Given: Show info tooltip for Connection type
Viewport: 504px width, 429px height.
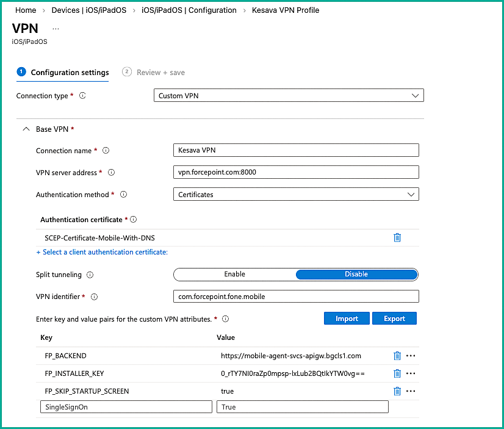Looking at the screenshot, I should [x=82, y=96].
